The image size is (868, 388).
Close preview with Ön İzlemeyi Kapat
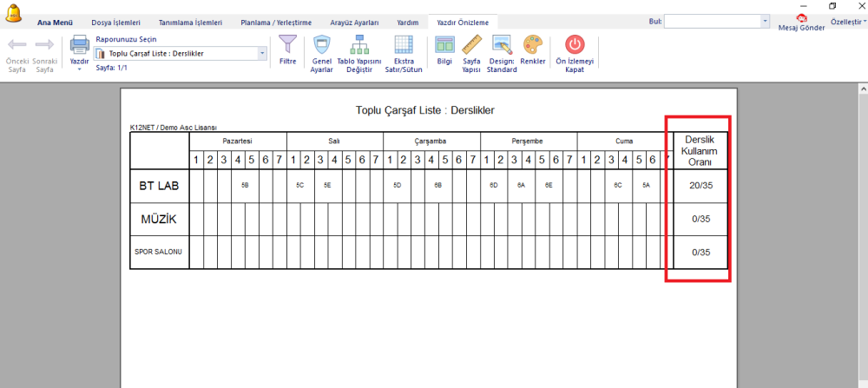click(575, 43)
